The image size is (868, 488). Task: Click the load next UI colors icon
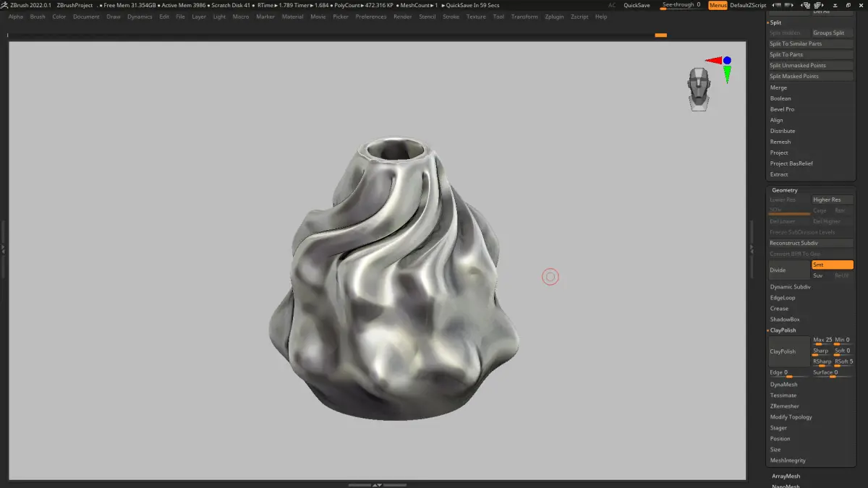click(x=788, y=5)
